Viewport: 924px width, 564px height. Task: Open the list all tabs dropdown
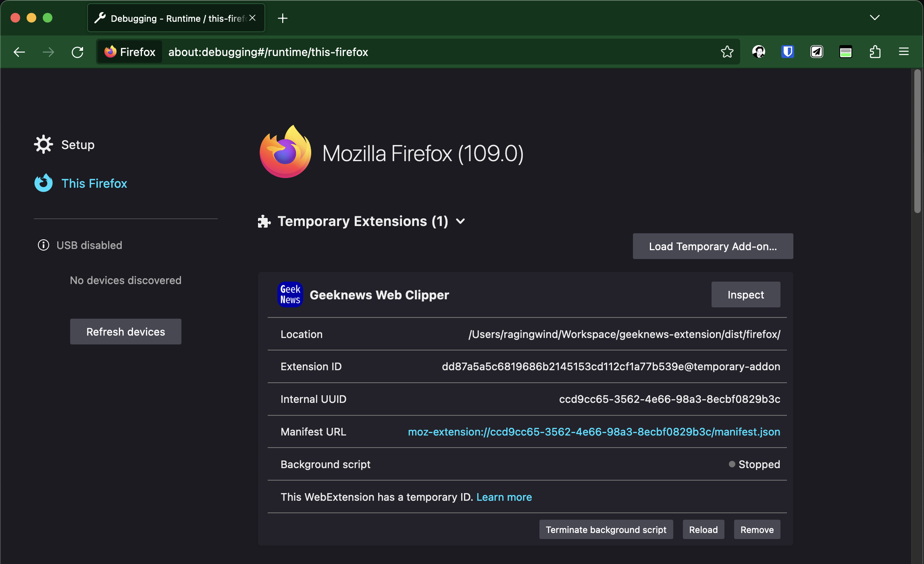pyautogui.click(x=874, y=18)
